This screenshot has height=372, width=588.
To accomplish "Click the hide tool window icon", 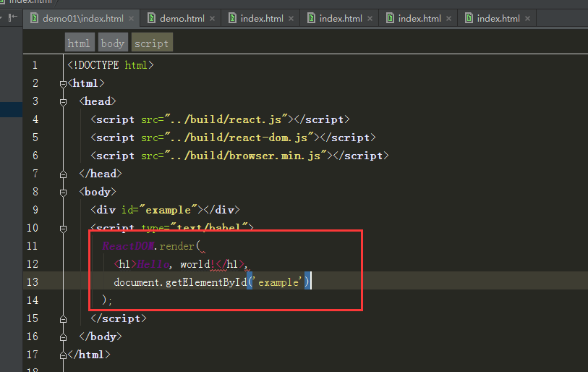I will [x=13, y=17].
